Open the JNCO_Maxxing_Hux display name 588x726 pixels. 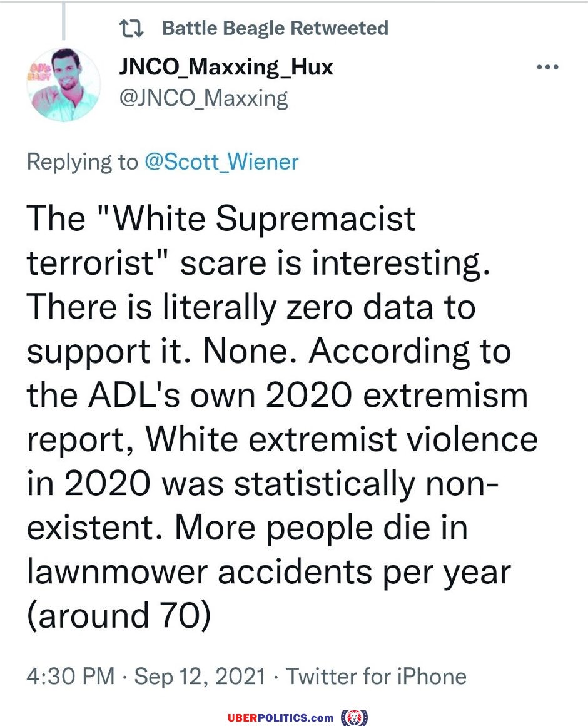coord(226,67)
